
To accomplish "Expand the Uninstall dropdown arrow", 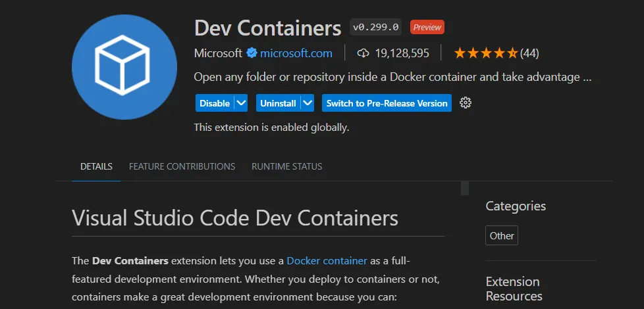I will click(308, 103).
